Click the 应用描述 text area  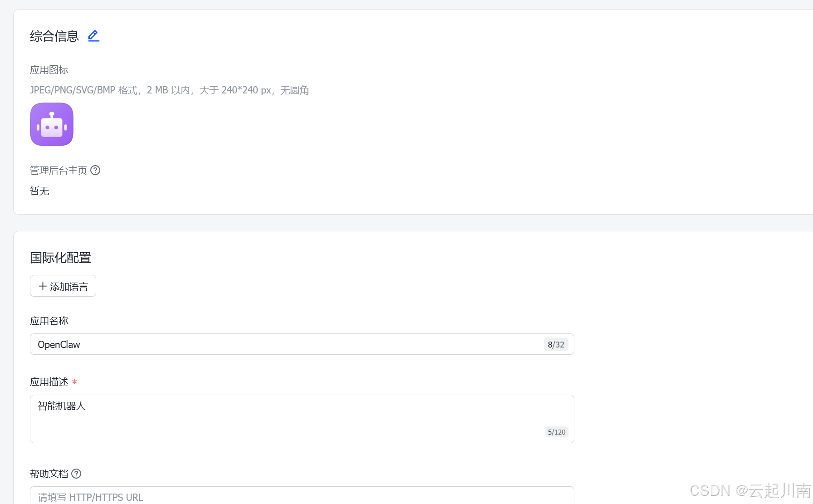pos(302,419)
